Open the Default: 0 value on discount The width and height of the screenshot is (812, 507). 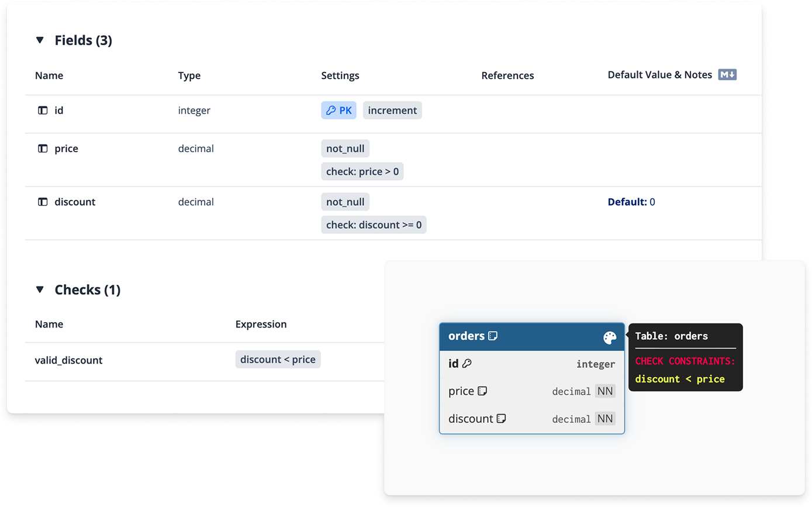tap(631, 201)
